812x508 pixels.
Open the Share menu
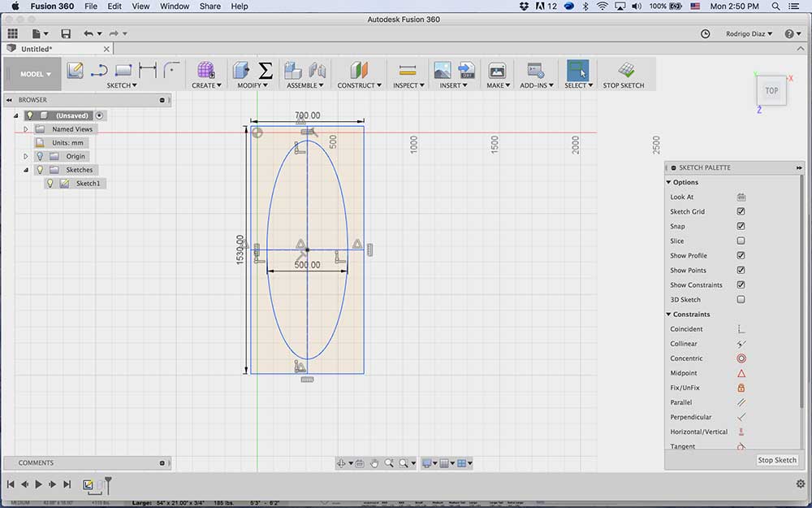209,7
